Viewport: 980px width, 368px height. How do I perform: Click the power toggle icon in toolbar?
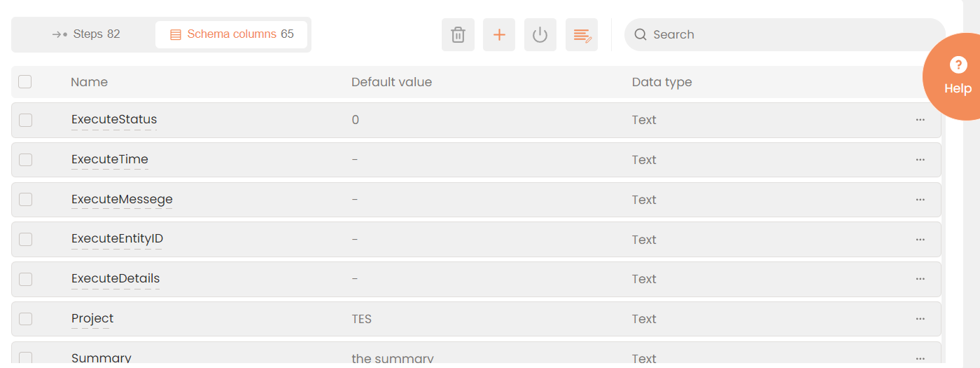(x=540, y=35)
